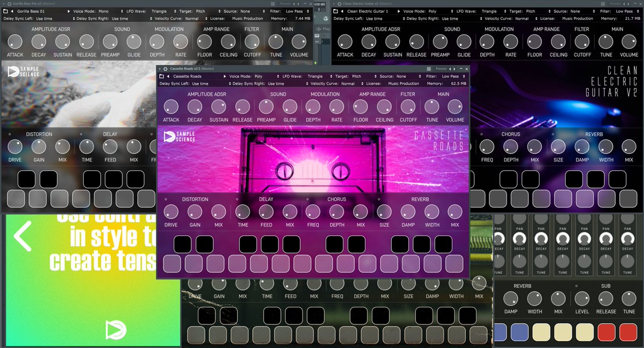
Task: Click Sample Science logo in Cassette Roads window
Action: [x=180, y=136]
